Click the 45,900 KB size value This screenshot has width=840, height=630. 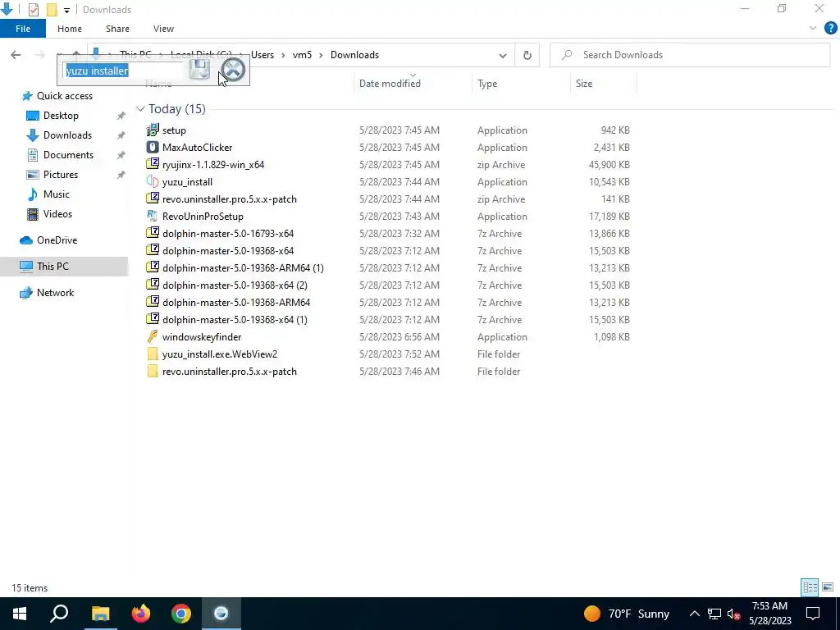pos(609,164)
